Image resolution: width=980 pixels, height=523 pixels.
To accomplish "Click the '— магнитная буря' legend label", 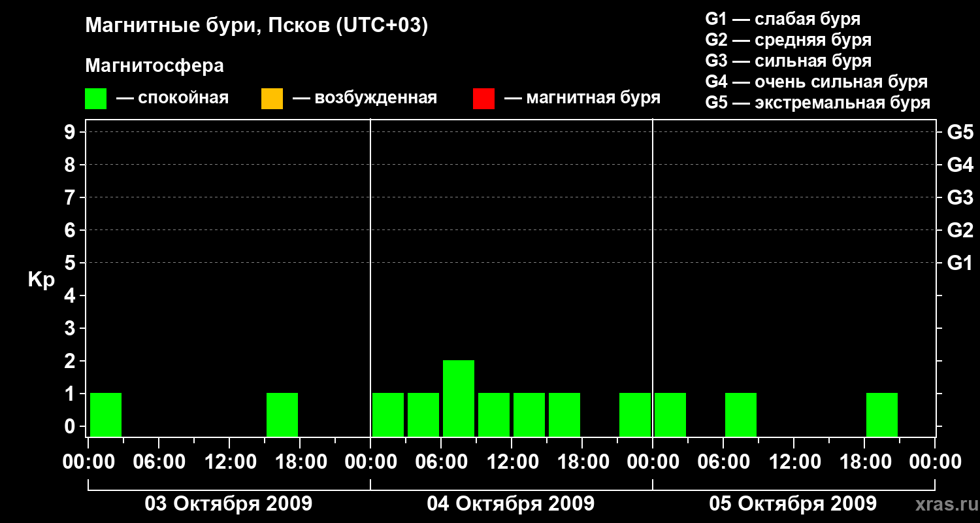I will 583,98.
